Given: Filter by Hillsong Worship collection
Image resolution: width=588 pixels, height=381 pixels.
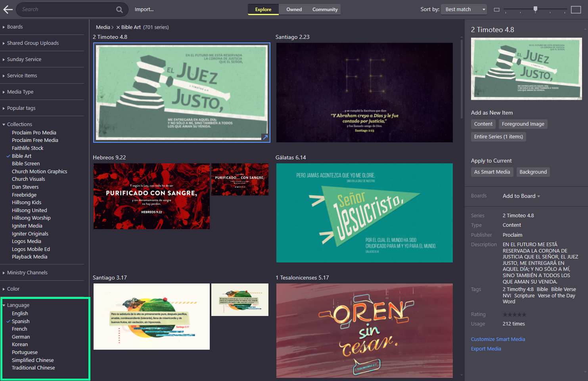Looking at the screenshot, I should tap(31, 218).
